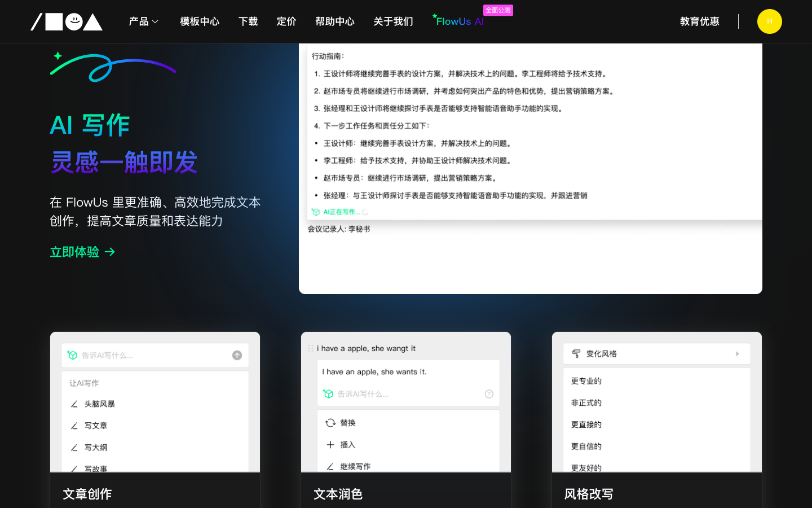Image resolution: width=812 pixels, height=508 pixels.
Task: Open the yellow user avatar menu
Action: [769, 21]
